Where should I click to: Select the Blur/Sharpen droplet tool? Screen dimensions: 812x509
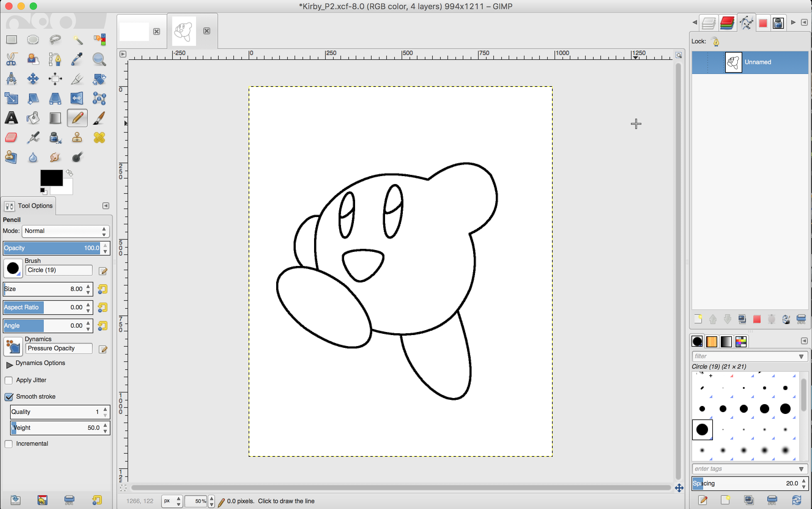[x=33, y=157]
